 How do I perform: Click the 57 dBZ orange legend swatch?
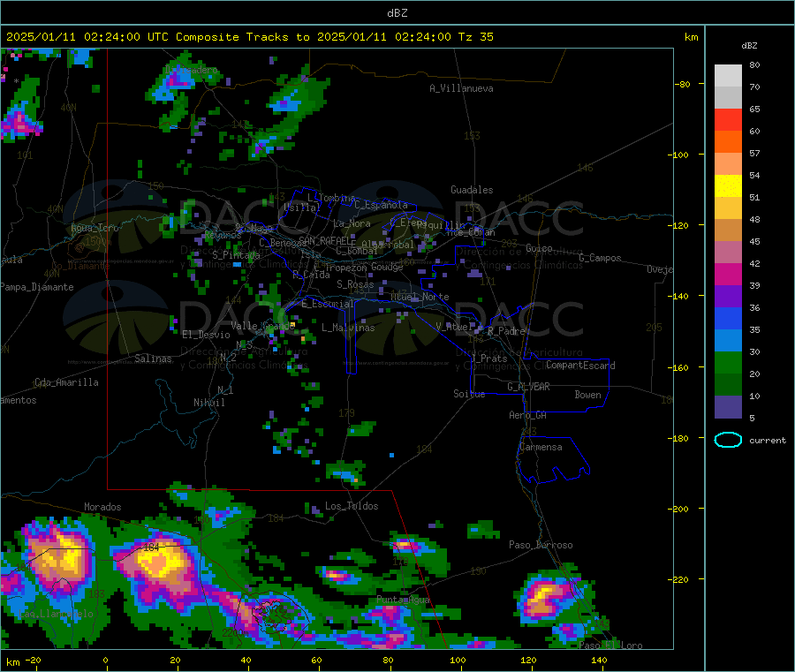click(x=728, y=142)
